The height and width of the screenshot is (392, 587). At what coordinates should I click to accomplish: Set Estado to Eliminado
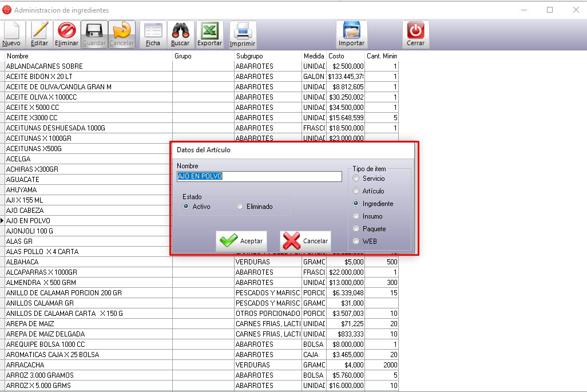click(240, 207)
